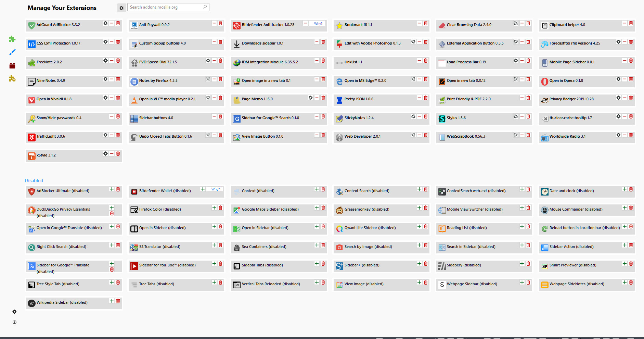Select the Firefox Color (disabled) entry
The height and width of the screenshot is (339, 644).
pos(176,210)
